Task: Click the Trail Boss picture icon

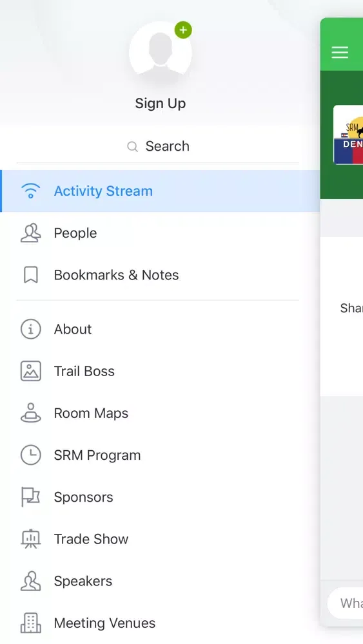Action: click(31, 372)
